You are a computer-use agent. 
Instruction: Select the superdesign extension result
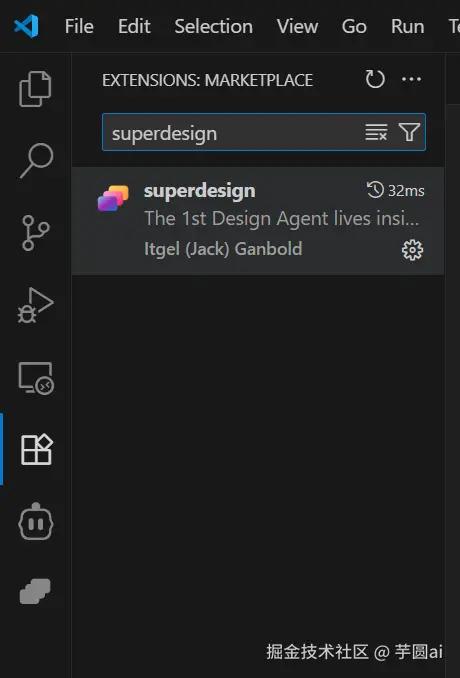(258, 221)
